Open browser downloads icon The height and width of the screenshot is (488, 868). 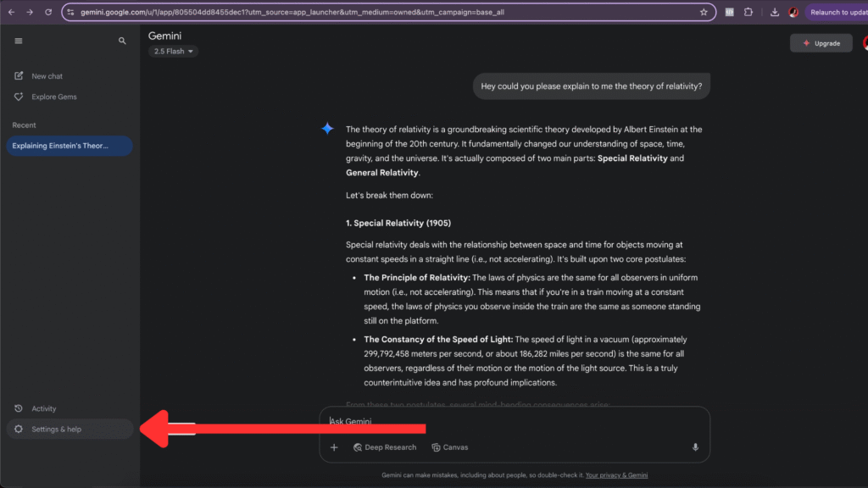pos(775,12)
